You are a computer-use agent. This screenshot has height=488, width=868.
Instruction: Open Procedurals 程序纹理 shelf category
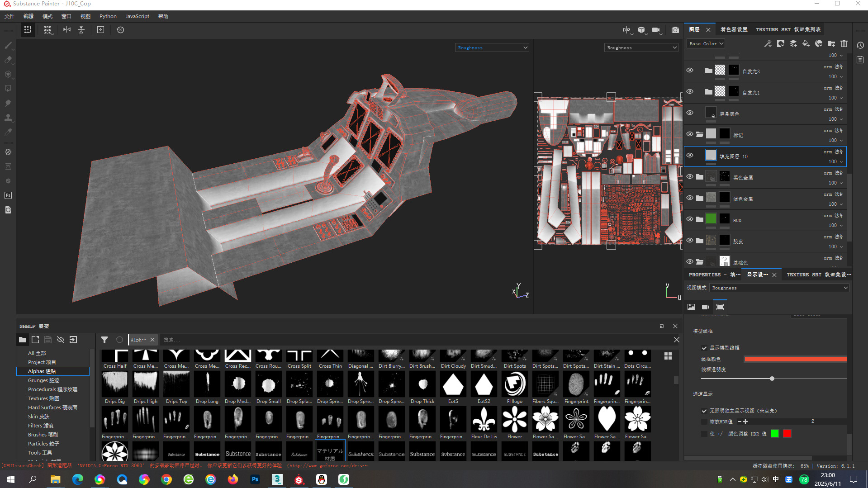53,389
